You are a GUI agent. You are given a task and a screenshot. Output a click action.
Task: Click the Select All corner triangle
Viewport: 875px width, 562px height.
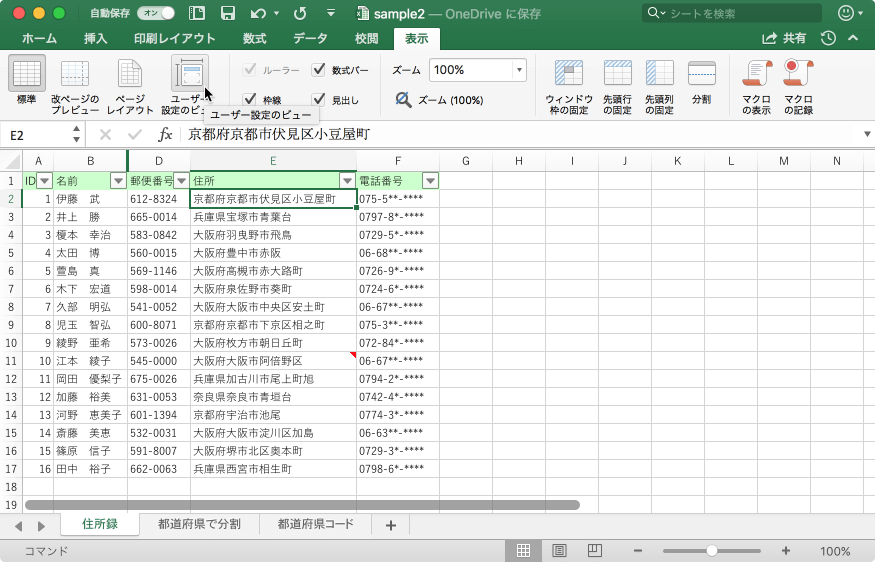click(x=12, y=161)
